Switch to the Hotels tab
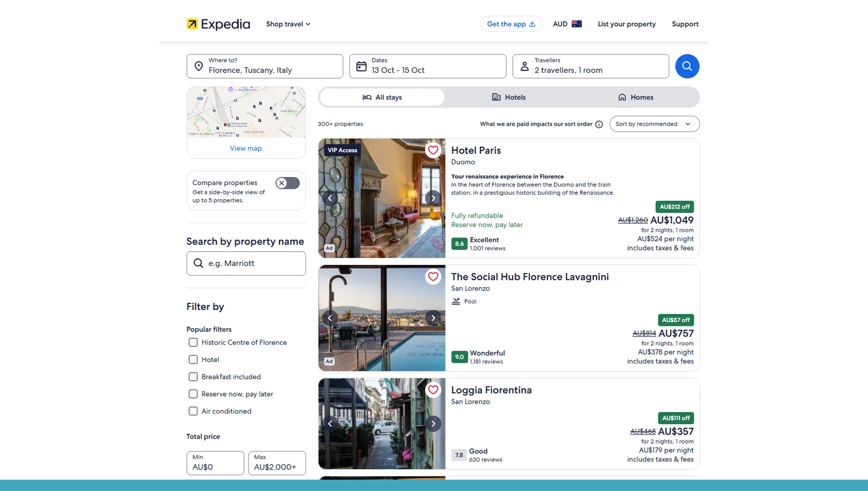Image resolution: width=868 pixels, height=491 pixels. tap(508, 97)
